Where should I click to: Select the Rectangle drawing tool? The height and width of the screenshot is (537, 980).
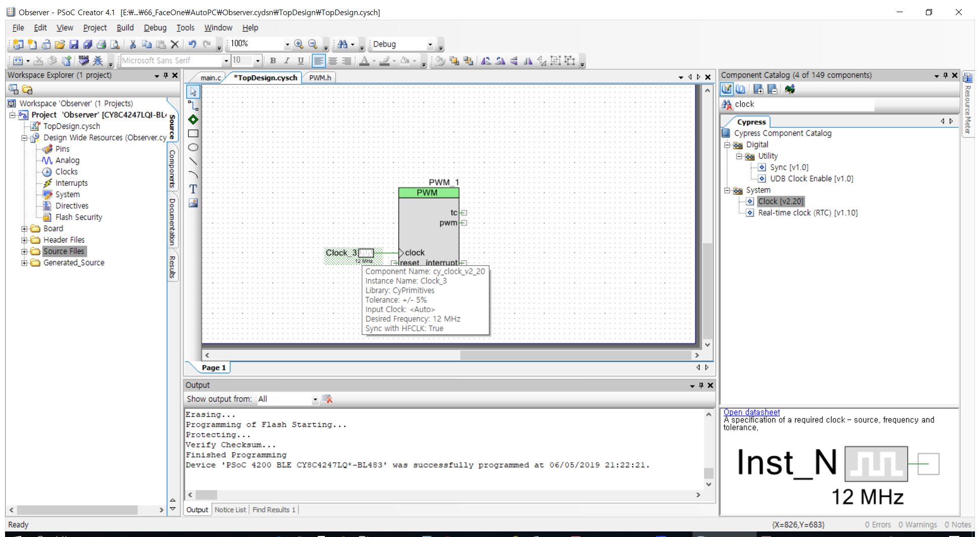click(193, 133)
